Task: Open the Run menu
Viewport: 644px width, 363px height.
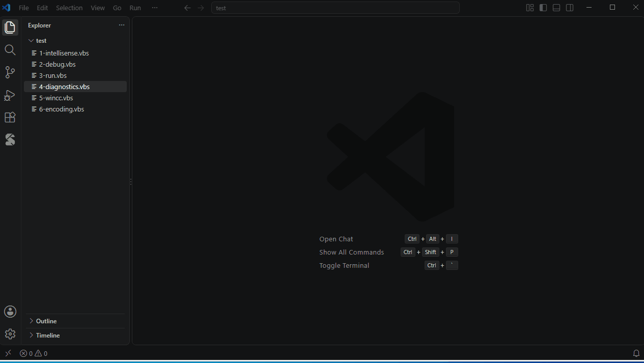Action: pyautogui.click(x=135, y=8)
